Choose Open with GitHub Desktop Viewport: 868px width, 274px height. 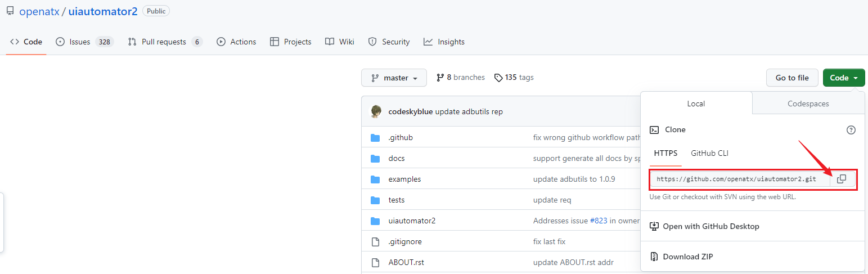click(704, 226)
